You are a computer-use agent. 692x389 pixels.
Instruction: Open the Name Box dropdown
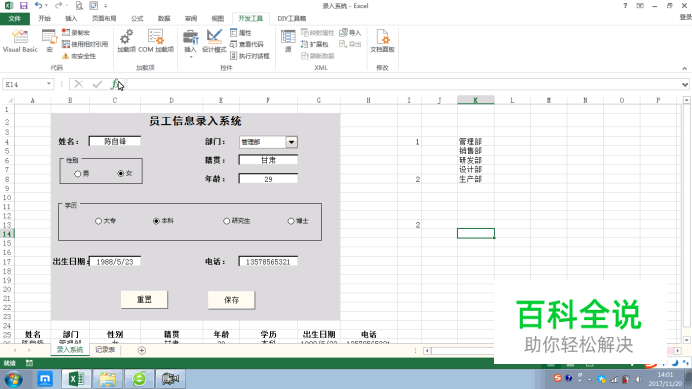point(49,84)
